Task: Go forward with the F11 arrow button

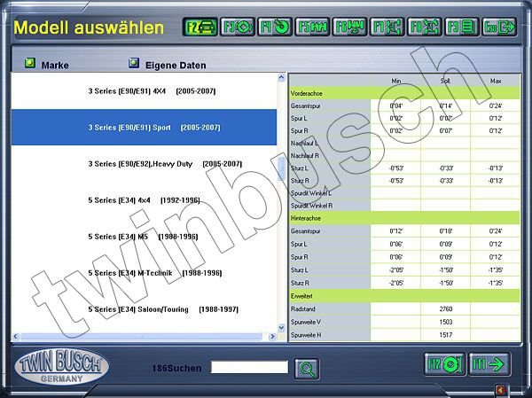Action: (x=489, y=364)
